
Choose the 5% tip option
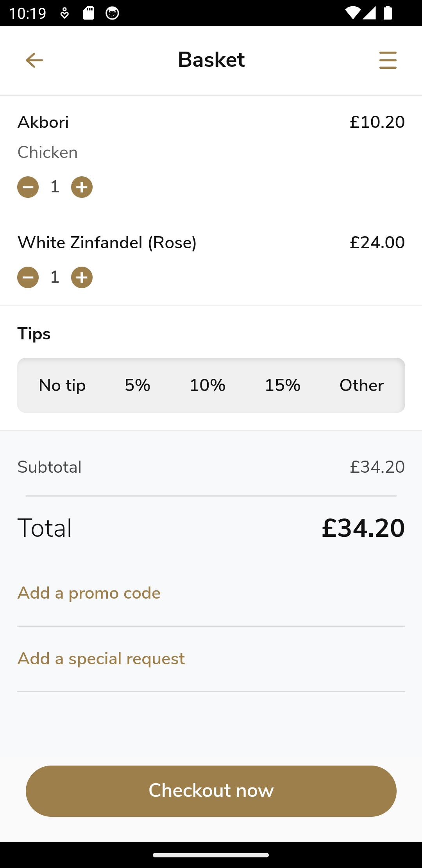[138, 386]
